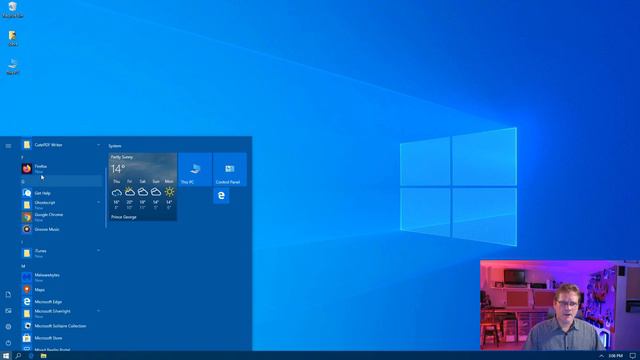Open the taskbar search icon
The height and width of the screenshot is (360, 640).
point(18,356)
